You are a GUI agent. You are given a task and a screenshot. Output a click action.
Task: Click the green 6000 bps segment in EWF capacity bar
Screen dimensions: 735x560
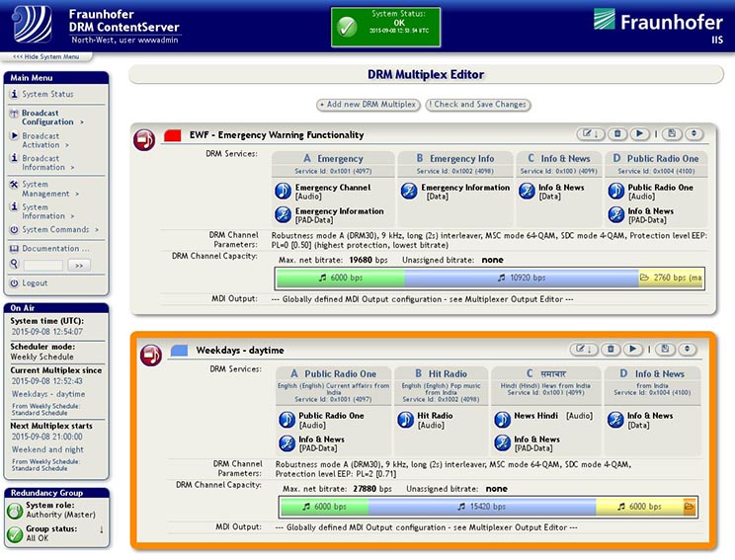tap(341, 278)
